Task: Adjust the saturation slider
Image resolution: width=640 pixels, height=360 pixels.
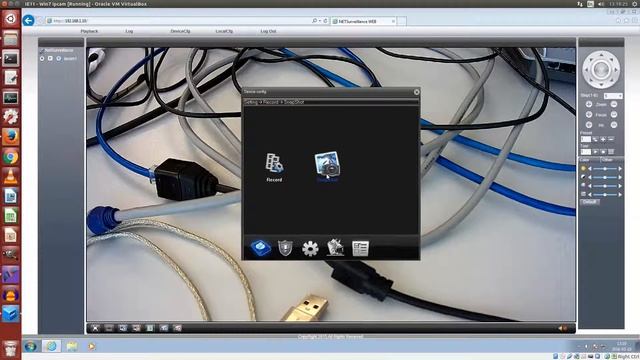Action: (x=605, y=186)
